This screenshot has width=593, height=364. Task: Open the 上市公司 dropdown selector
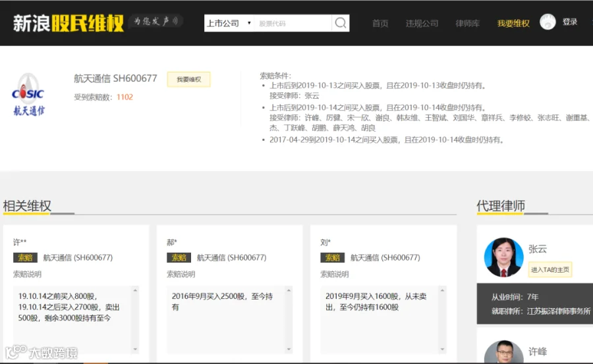[229, 23]
